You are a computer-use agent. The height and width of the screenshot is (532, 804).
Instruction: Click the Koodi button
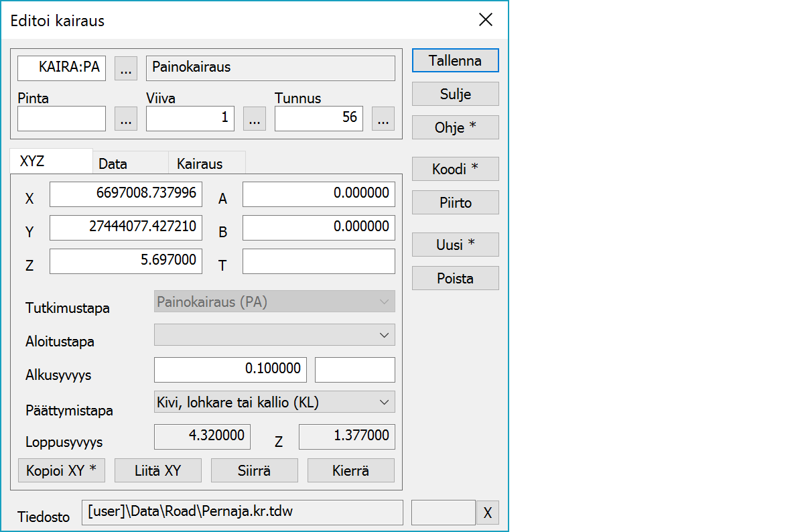(455, 170)
